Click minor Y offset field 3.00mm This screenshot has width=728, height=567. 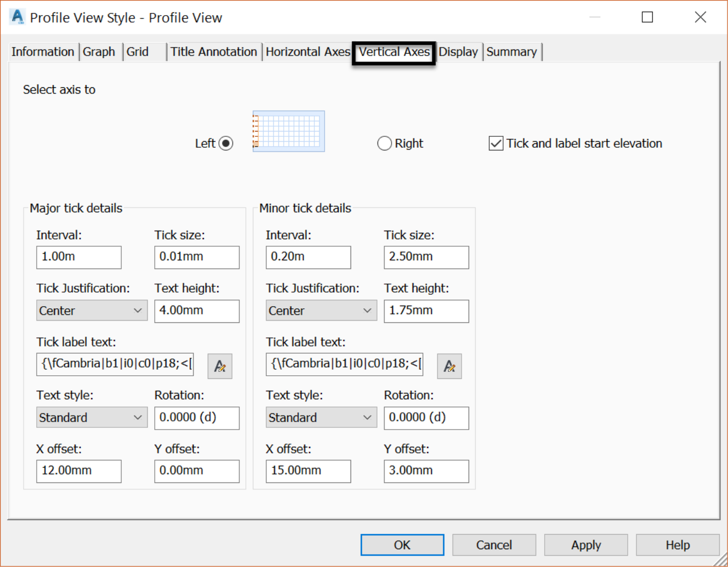click(x=427, y=471)
